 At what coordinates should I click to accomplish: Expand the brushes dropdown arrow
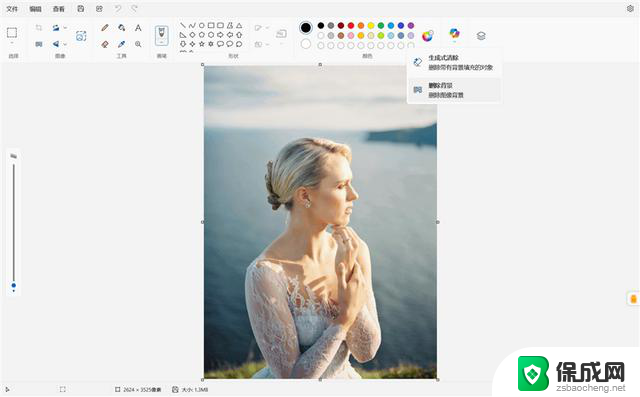pos(162,42)
